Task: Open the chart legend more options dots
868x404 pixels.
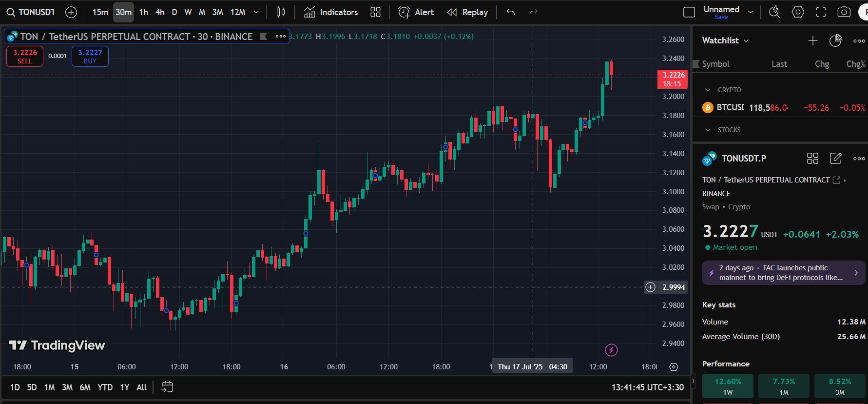Action: [281, 37]
